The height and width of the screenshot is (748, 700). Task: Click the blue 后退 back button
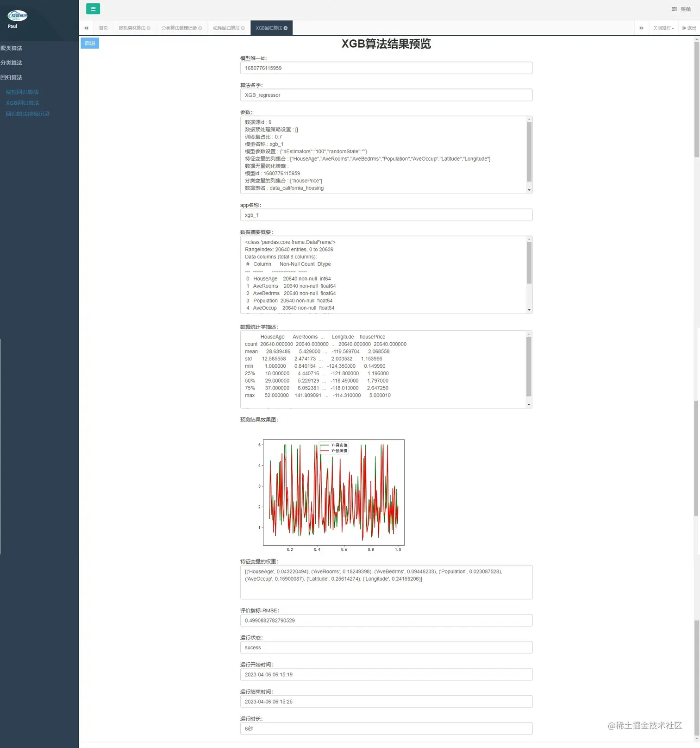pyautogui.click(x=90, y=43)
